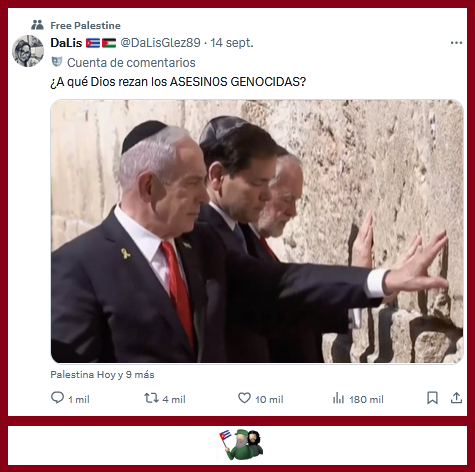The image size is (475, 472).
Task: Open the @DaLisGlez89 handle
Action: click(x=160, y=43)
